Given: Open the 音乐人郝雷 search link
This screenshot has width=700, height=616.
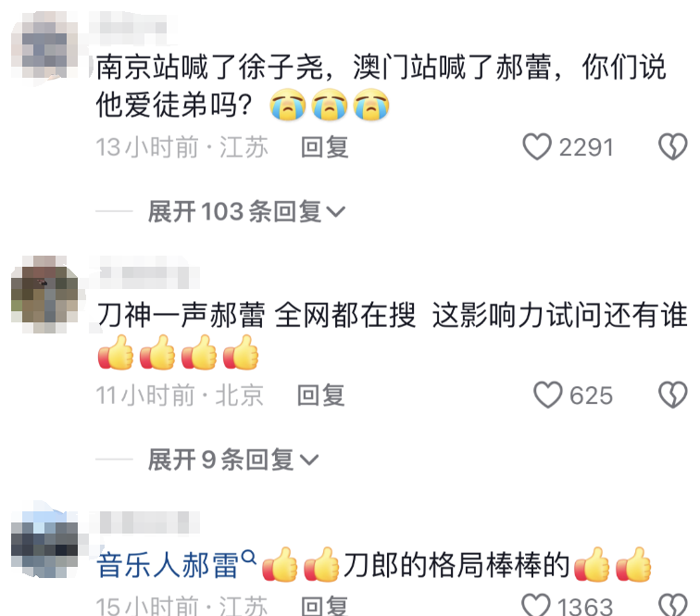Looking at the screenshot, I should point(168,566).
